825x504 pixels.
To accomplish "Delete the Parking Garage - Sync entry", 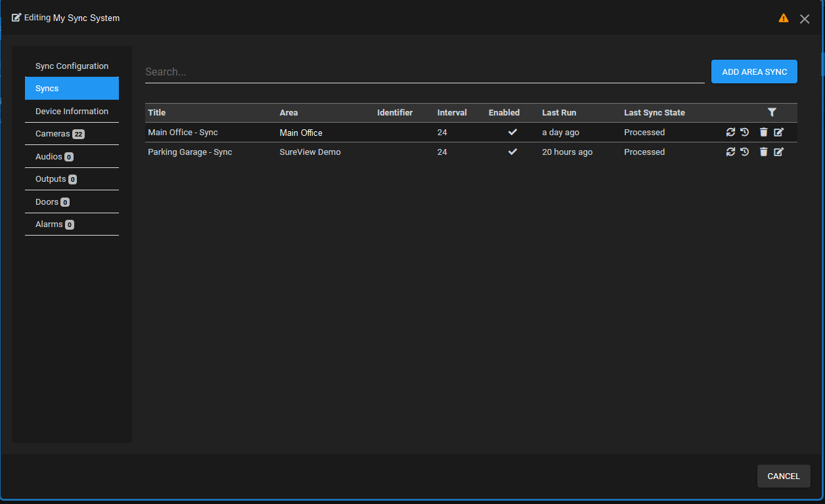I will pyautogui.click(x=763, y=152).
